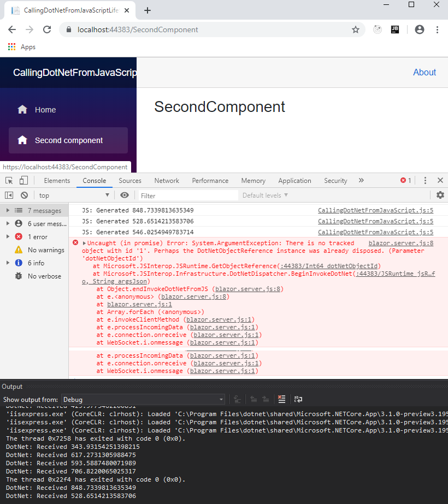
Task: Switch to Memory tab
Action: 254,181
